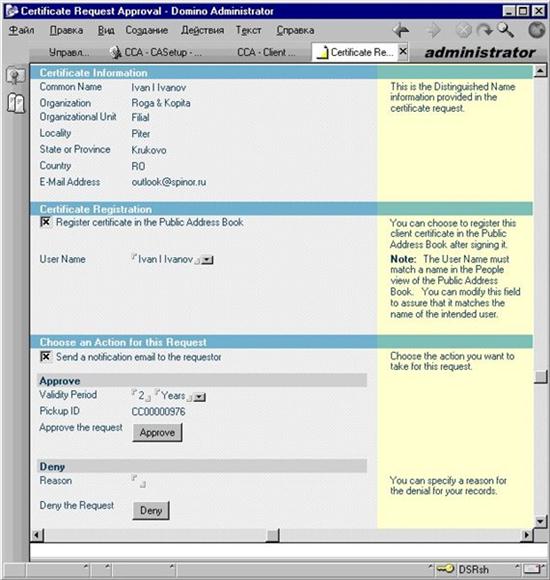
Task: Close the Certificate Re... tab
Action: [403, 51]
